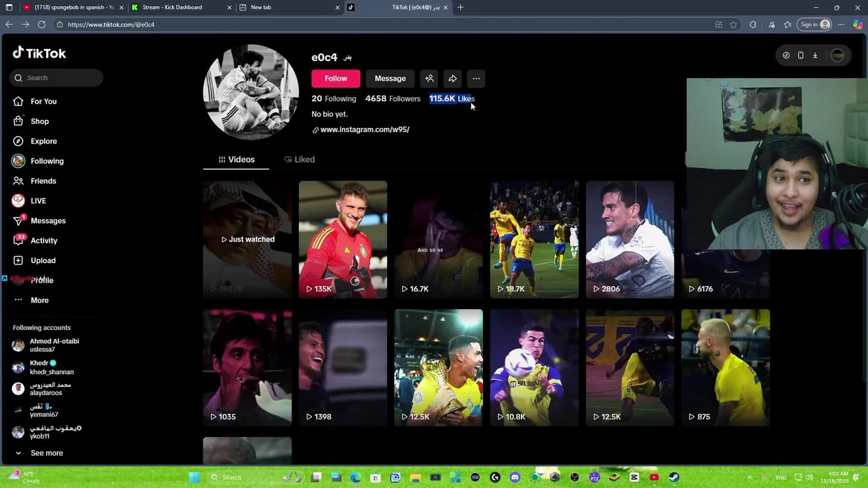Open video with 6176 views
Image resolution: width=868 pixels, height=488 pixels.
tap(726, 274)
